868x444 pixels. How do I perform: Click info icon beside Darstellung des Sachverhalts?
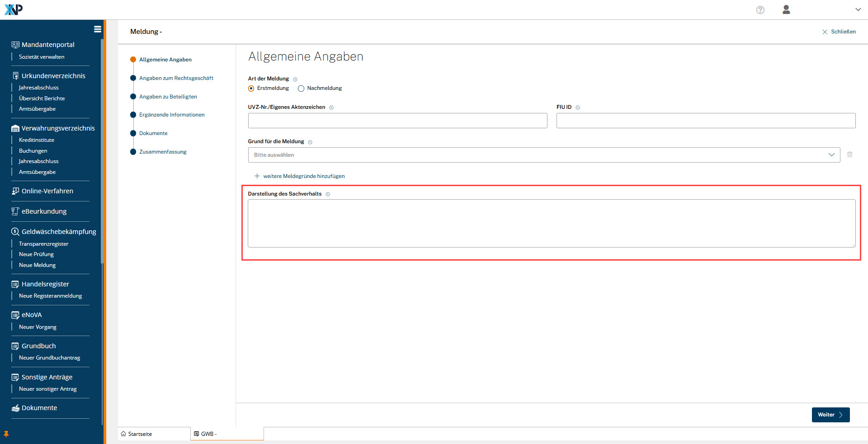pyautogui.click(x=328, y=194)
